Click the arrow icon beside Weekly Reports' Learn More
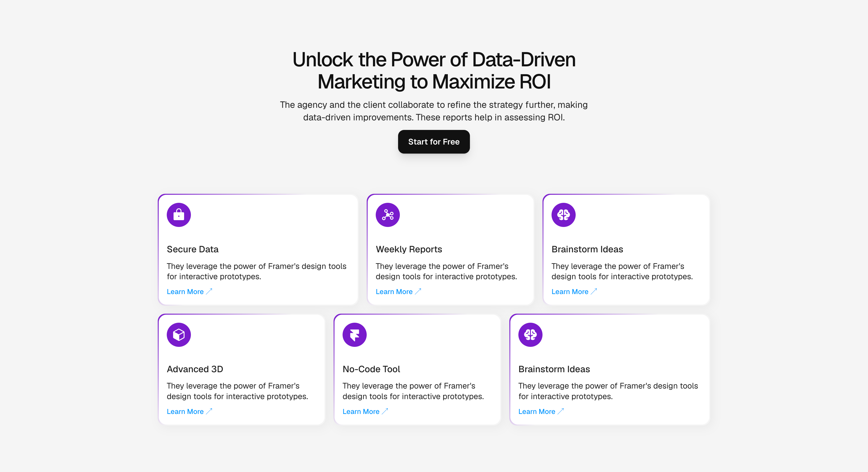 pos(418,291)
